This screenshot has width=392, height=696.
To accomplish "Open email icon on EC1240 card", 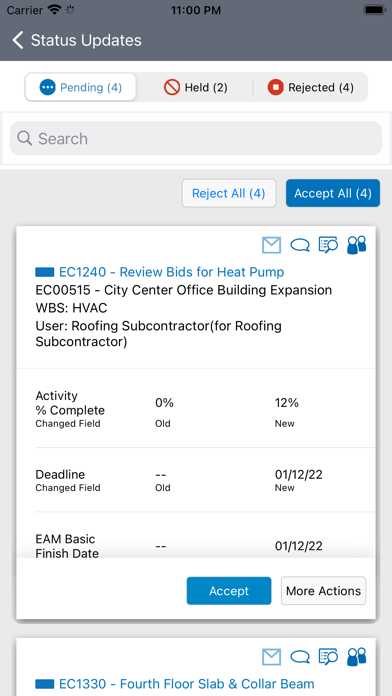I will click(271, 245).
